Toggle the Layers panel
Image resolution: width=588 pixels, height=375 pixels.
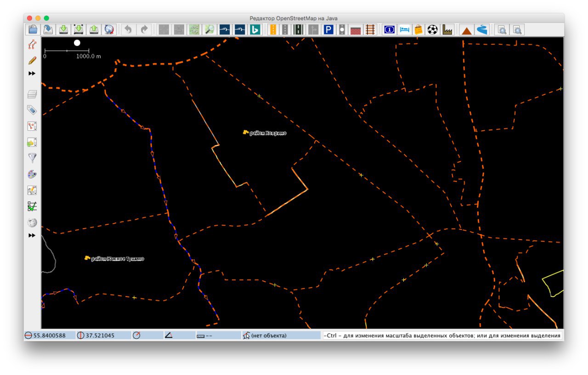(32, 94)
